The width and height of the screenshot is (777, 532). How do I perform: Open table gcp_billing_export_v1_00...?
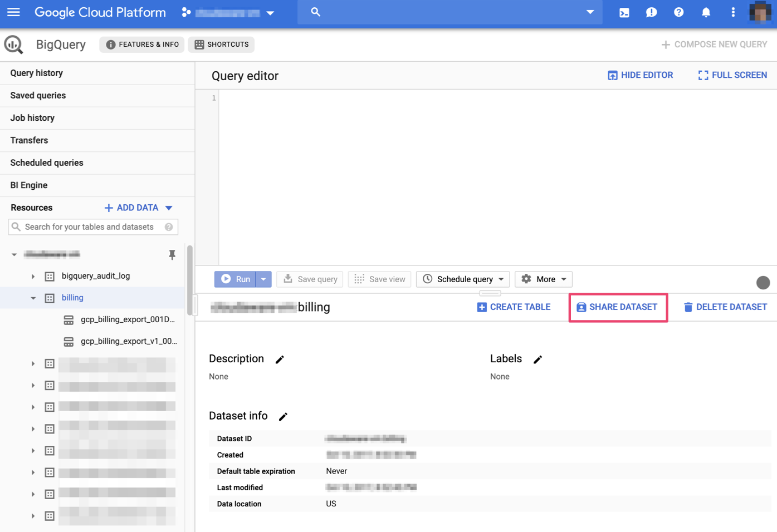(x=129, y=341)
